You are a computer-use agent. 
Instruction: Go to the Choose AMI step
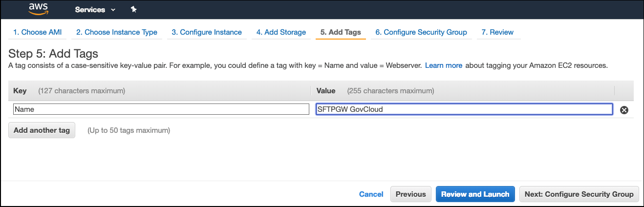(38, 32)
